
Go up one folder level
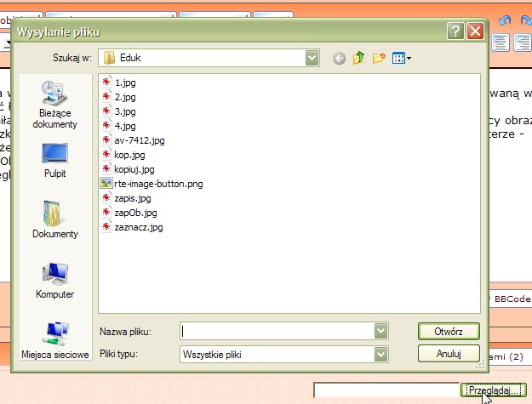pos(358,58)
